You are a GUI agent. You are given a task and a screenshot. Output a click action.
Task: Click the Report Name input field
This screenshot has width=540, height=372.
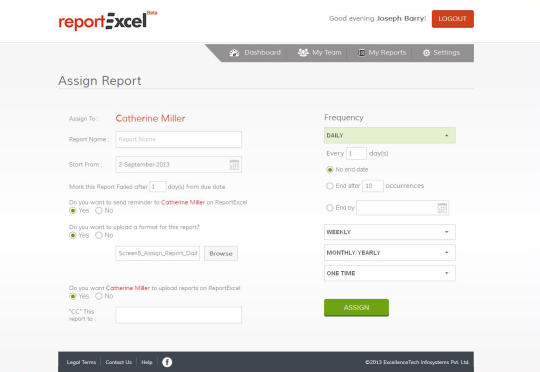(x=179, y=140)
